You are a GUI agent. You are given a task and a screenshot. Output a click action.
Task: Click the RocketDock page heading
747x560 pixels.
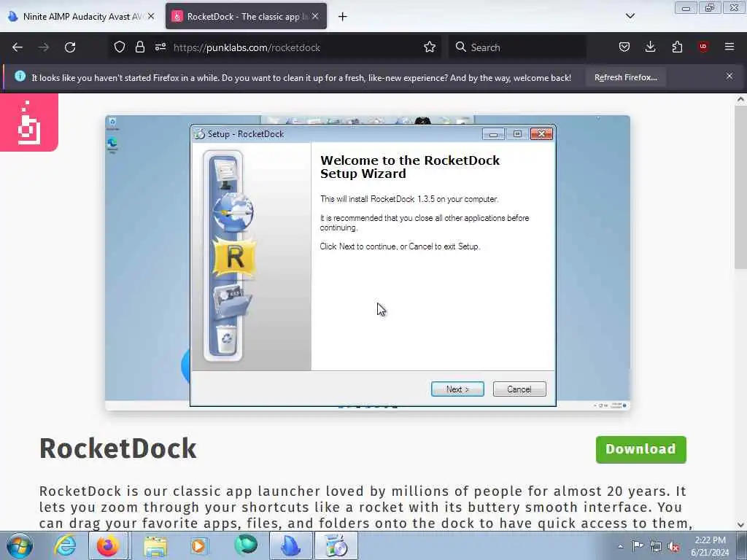[117, 448]
